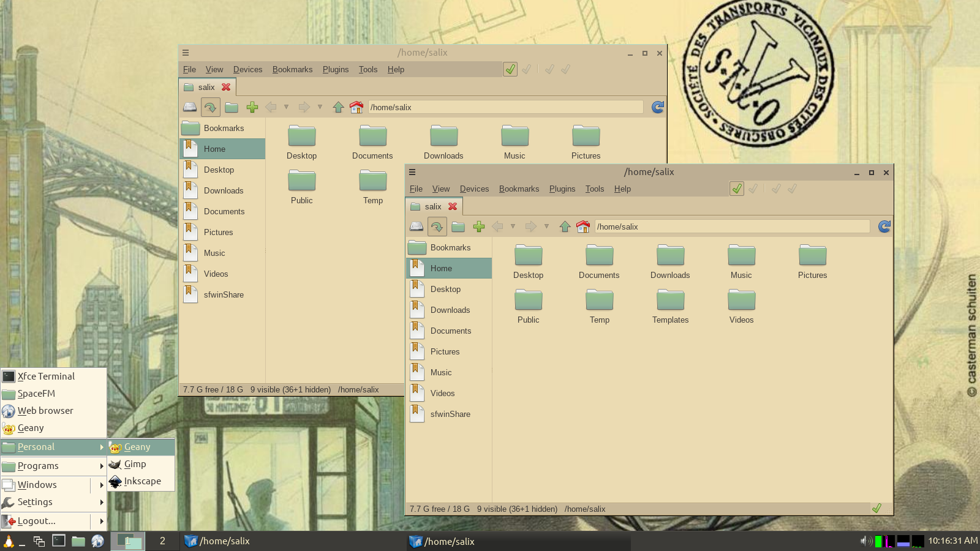Select sfwinShare bookmark in front window sidebar

pyautogui.click(x=449, y=414)
